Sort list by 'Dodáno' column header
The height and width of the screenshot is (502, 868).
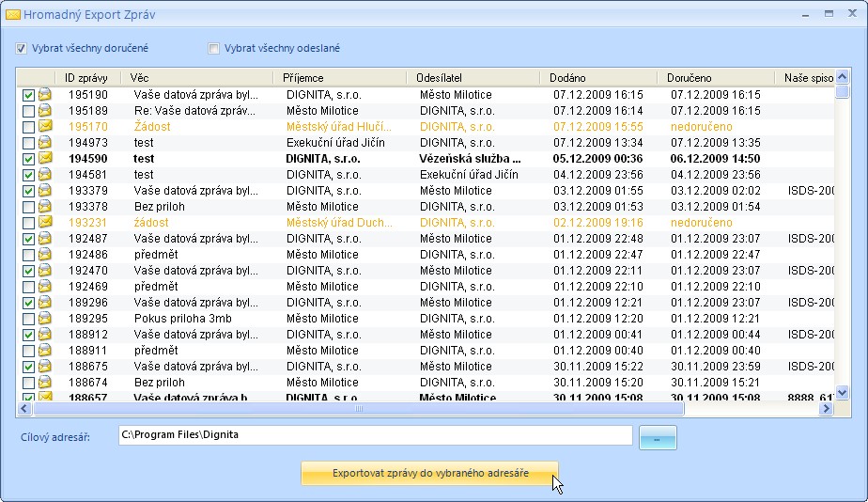click(x=568, y=78)
